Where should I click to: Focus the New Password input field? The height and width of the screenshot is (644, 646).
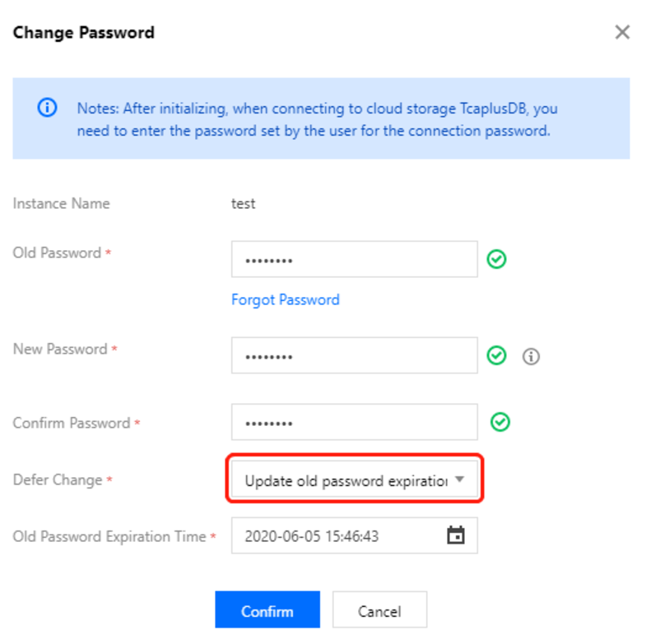tap(354, 355)
